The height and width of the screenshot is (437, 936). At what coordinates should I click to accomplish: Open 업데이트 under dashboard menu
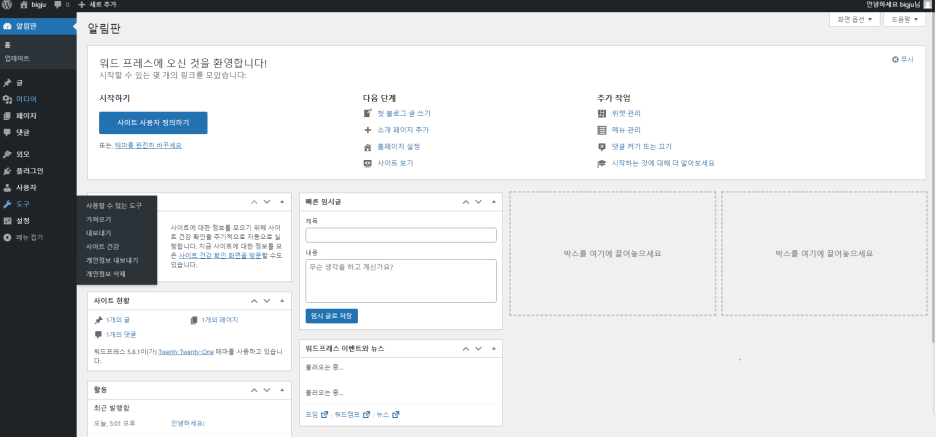pos(17,59)
